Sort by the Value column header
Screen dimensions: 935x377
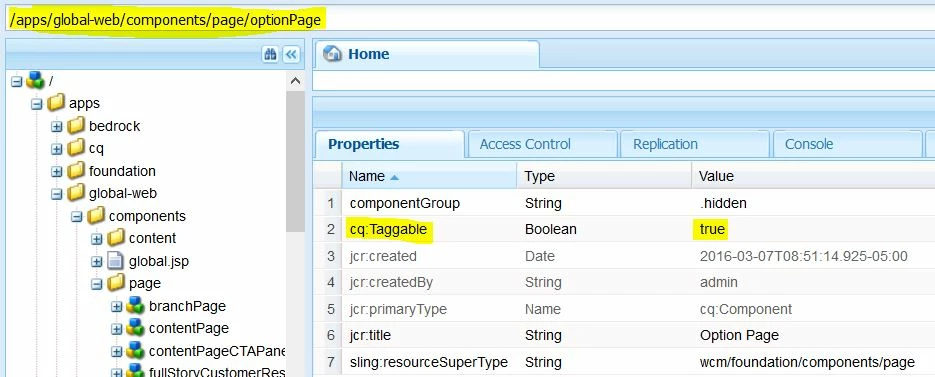(813, 177)
